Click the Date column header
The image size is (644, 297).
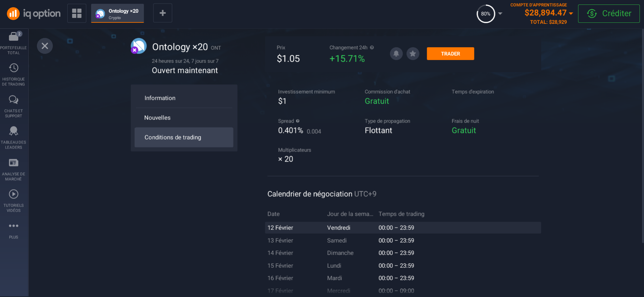tap(274, 214)
